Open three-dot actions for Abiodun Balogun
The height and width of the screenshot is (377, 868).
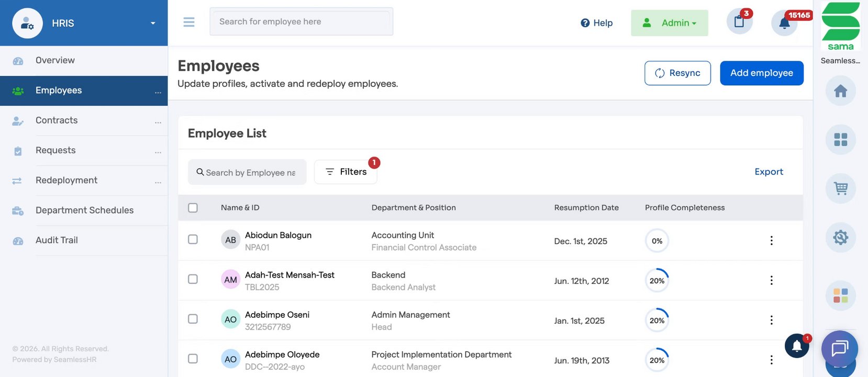771,240
